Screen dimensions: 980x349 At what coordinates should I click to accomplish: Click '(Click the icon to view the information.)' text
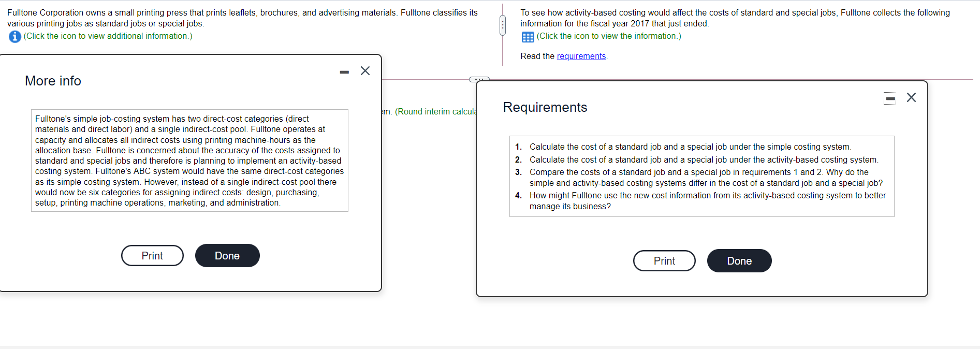click(x=609, y=36)
